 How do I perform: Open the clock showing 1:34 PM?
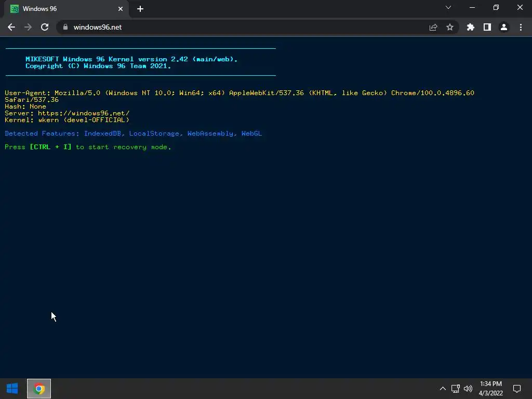tap(490, 389)
